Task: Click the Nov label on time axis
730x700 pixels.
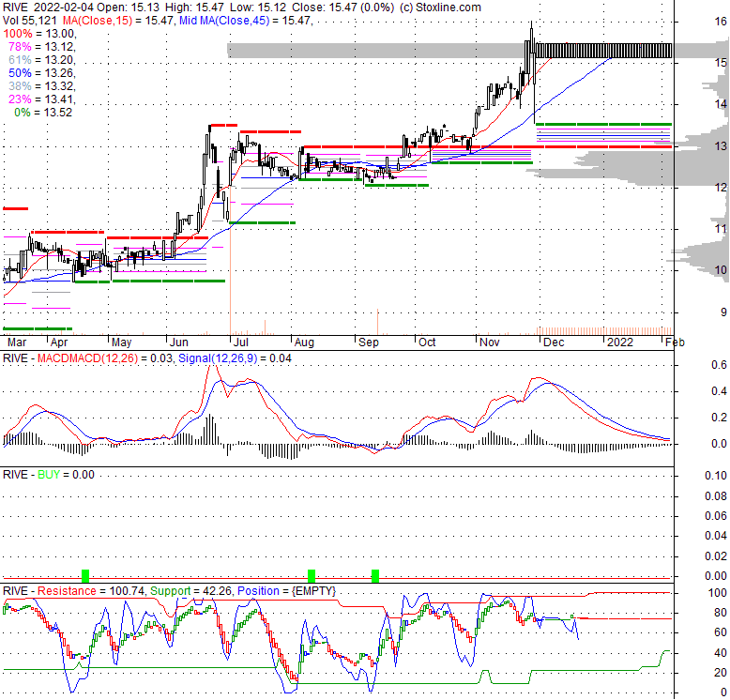Action: click(x=489, y=342)
